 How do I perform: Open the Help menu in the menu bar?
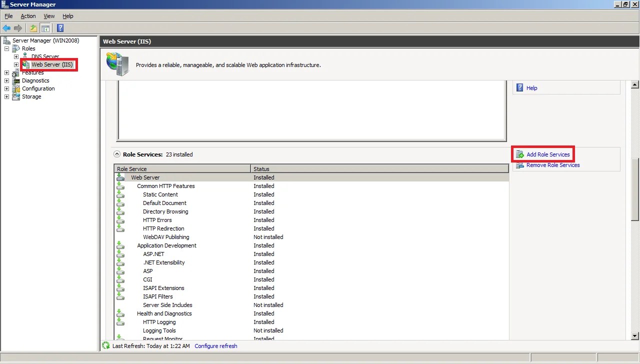[68, 16]
